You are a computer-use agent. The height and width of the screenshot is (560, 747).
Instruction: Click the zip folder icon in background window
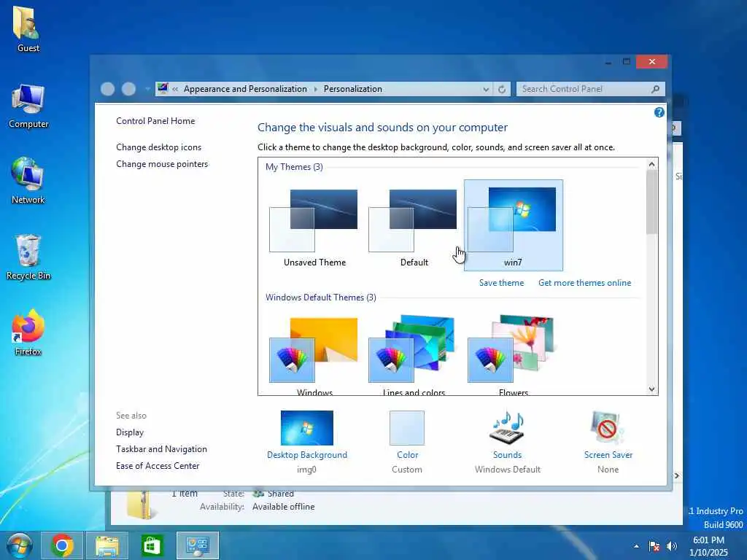(x=139, y=504)
